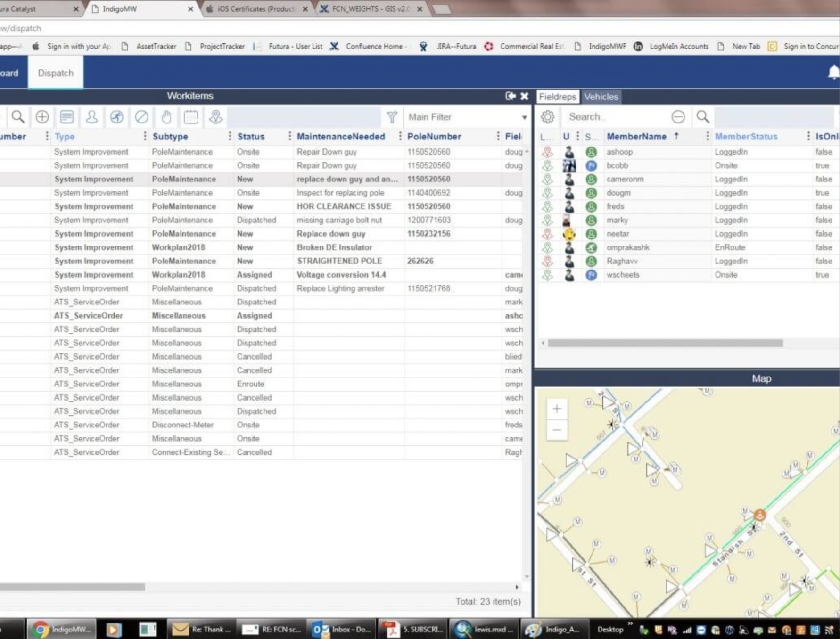840x639 pixels.
Task: Select the Dispatch tab
Action: [56, 73]
